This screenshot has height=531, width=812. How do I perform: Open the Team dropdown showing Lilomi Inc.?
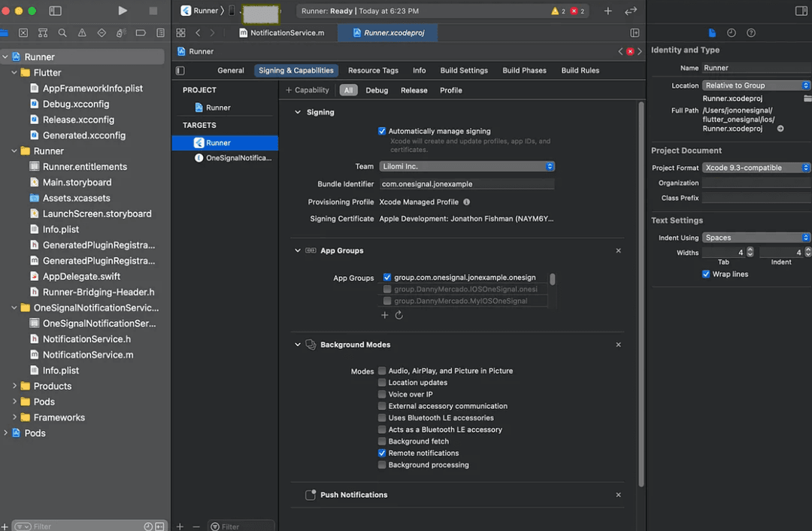(467, 166)
